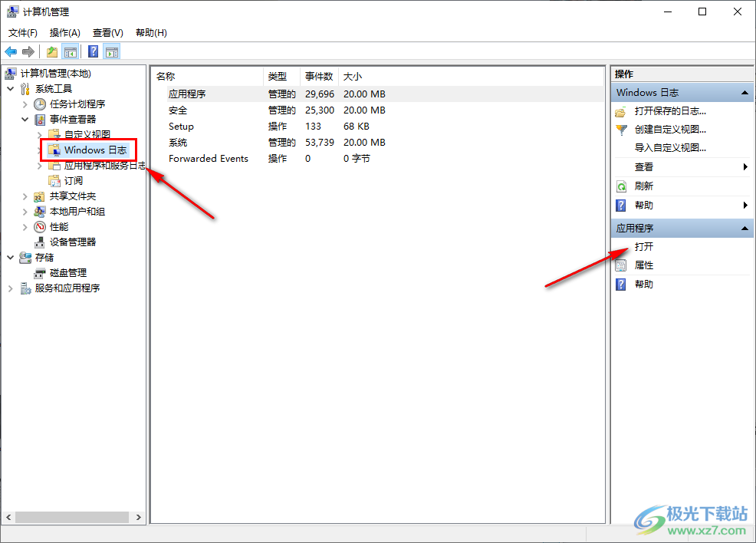Screen dimensions: 756x543
Task: Click the tree pane scroll right arrow
Action: 138,518
